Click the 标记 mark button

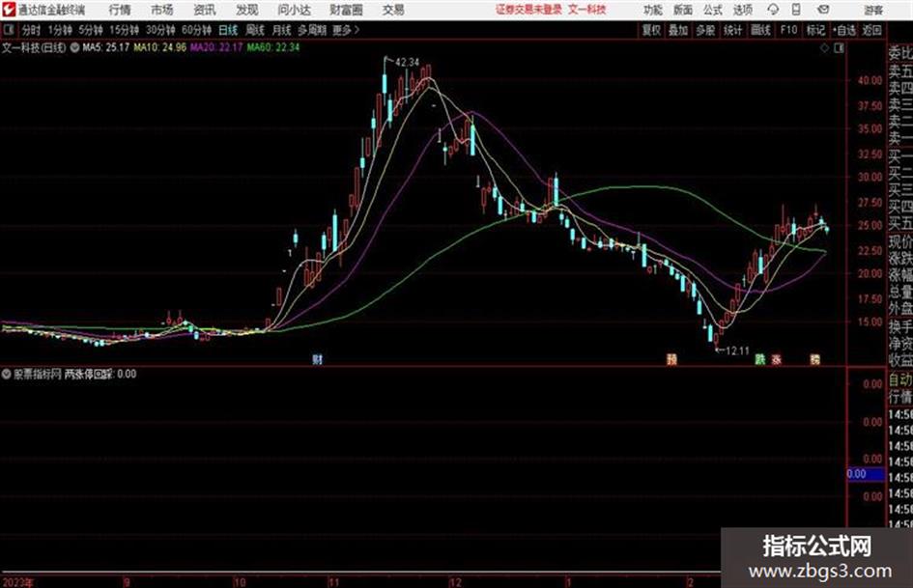[x=815, y=30]
